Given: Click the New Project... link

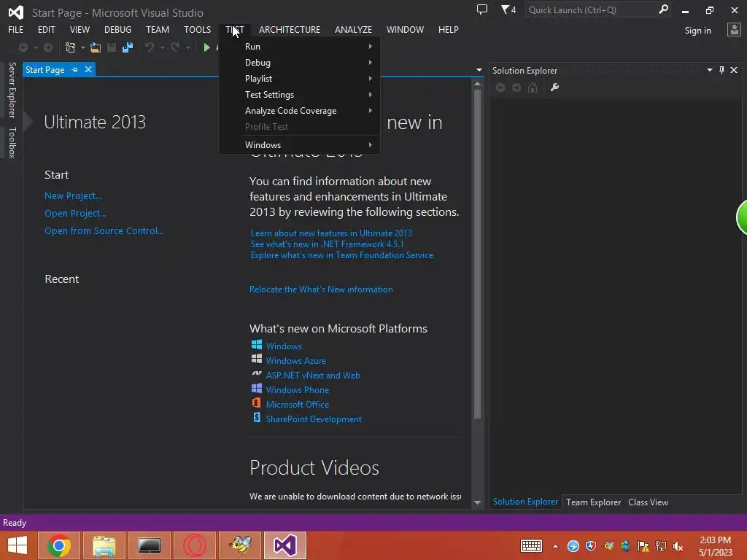Looking at the screenshot, I should coord(73,195).
